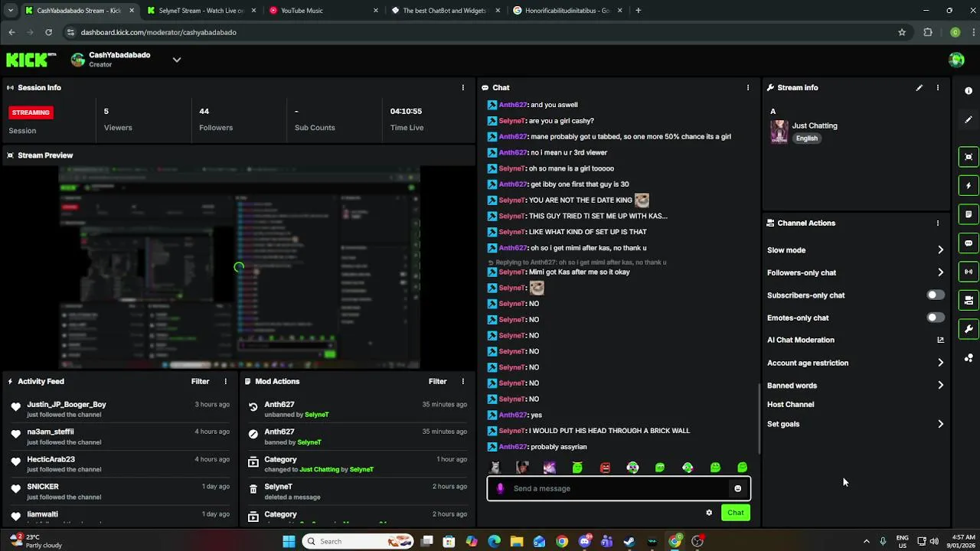Click the Send a message input field
Viewport: 980px width, 551px height.
(x=619, y=488)
